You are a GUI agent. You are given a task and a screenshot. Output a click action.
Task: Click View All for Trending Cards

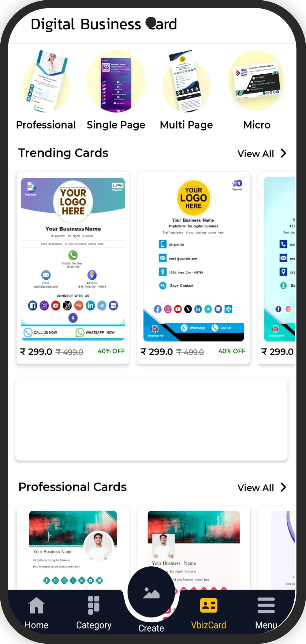coord(256,153)
